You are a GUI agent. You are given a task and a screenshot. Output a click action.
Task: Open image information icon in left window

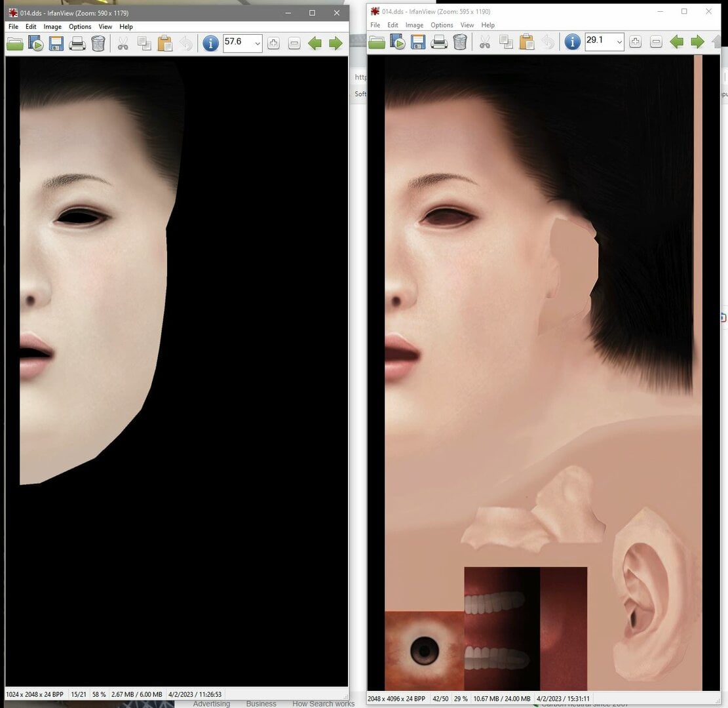coord(210,44)
